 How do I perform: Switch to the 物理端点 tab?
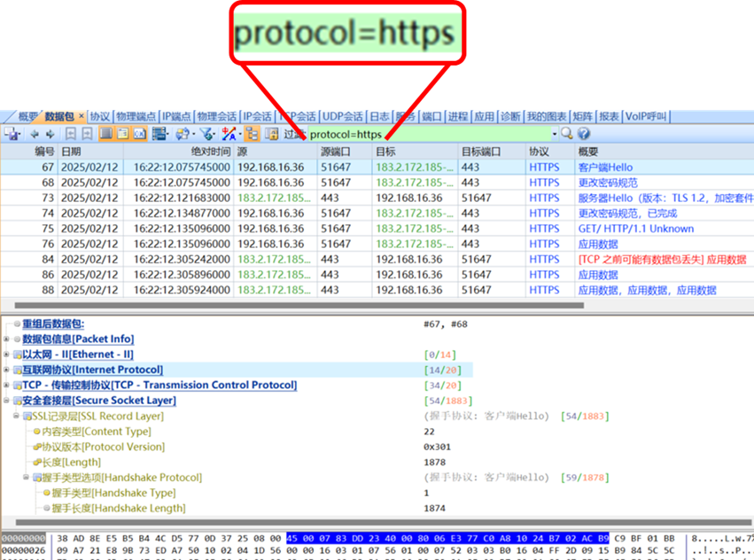[136, 116]
